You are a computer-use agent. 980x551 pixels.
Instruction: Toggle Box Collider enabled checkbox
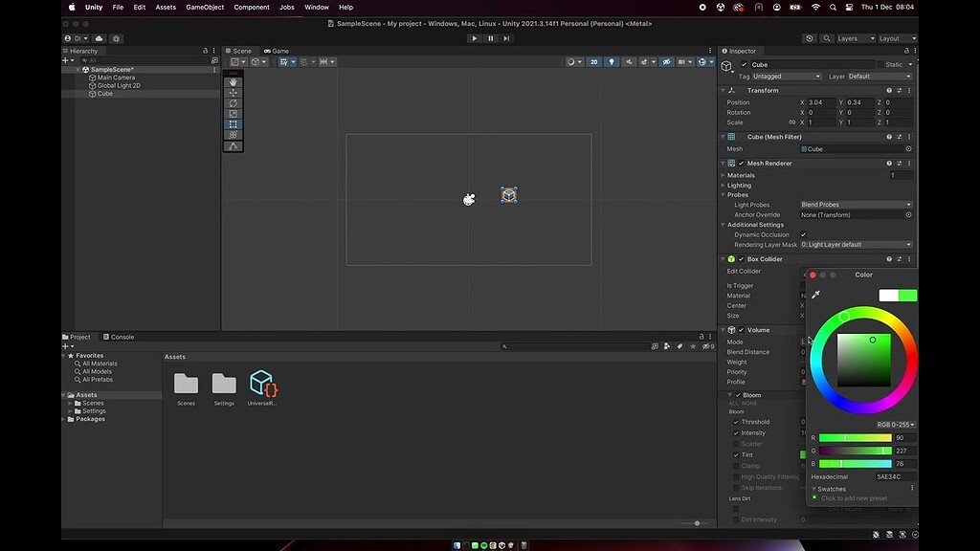(742, 258)
